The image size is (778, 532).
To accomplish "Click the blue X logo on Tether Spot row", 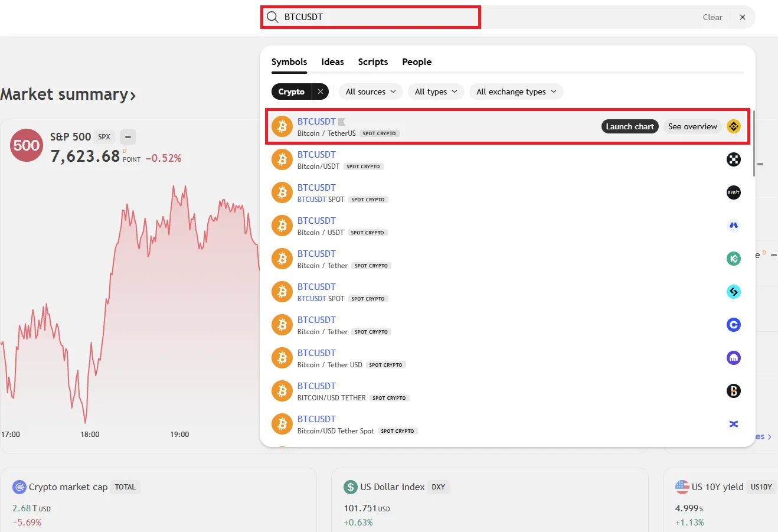I will [734, 424].
